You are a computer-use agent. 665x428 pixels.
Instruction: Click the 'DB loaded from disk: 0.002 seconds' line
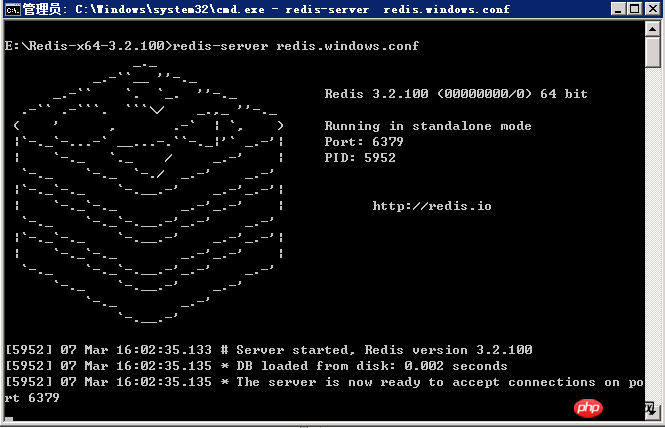click(256, 366)
